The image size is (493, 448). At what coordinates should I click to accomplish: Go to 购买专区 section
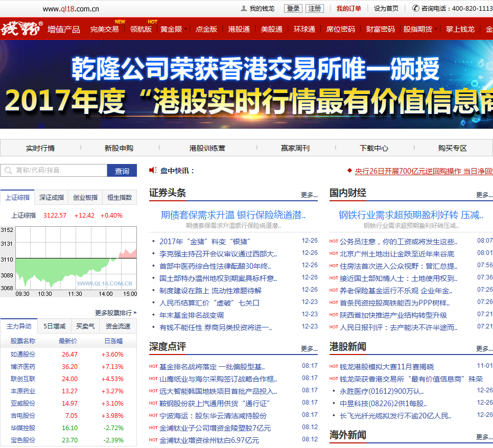click(453, 148)
